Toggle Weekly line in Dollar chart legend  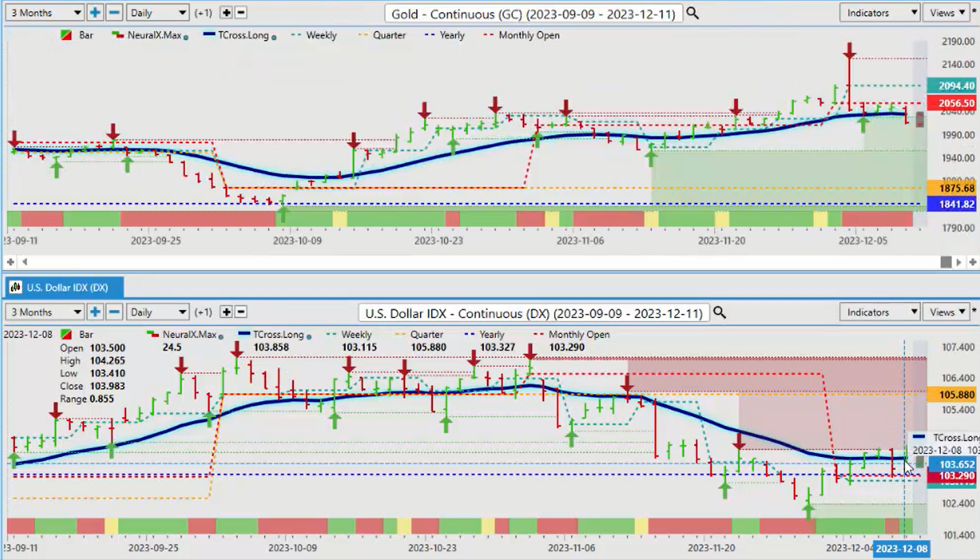[x=348, y=335]
